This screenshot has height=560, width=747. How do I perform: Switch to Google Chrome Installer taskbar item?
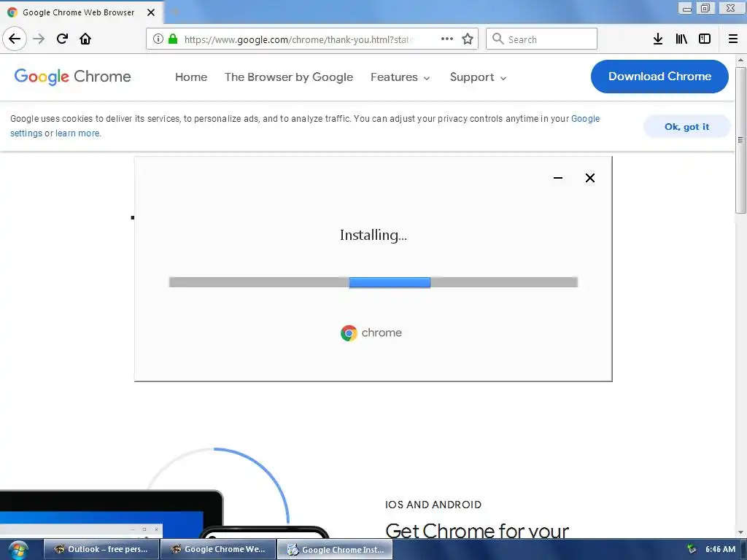(335, 550)
